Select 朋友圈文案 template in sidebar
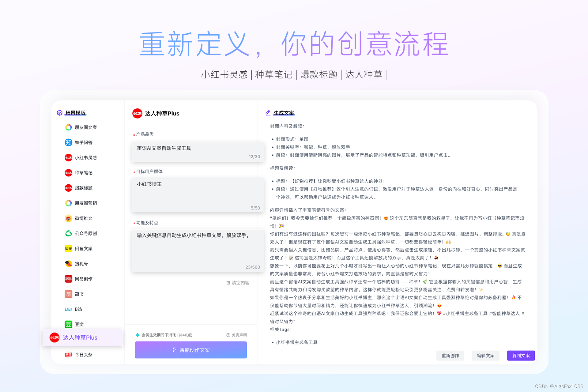The height and width of the screenshot is (392, 588). [x=86, y=127]
